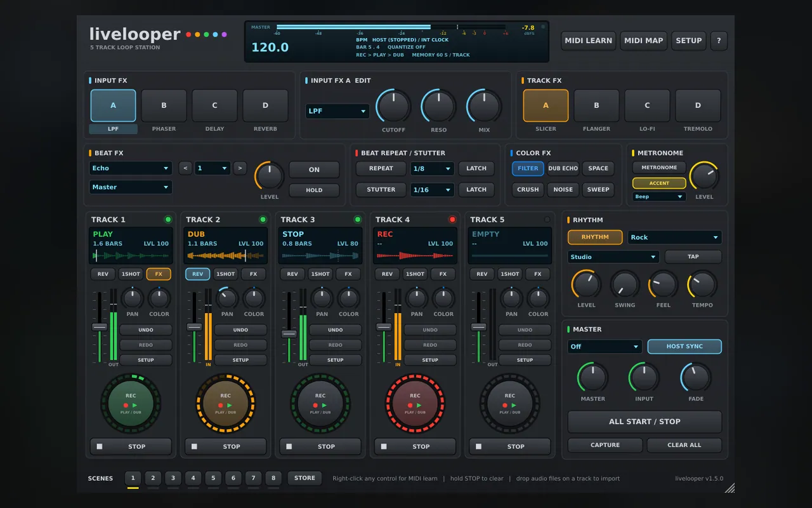Toggle the Track 1 FX button

159,274
